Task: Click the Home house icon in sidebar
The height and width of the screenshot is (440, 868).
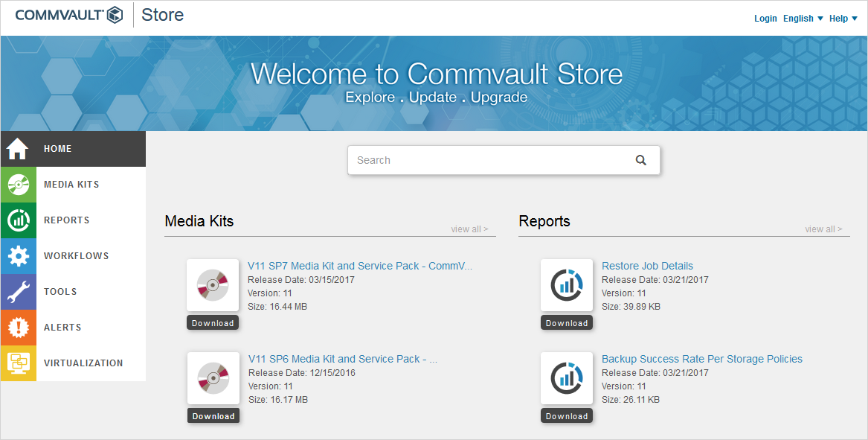Action: point(18,149)
